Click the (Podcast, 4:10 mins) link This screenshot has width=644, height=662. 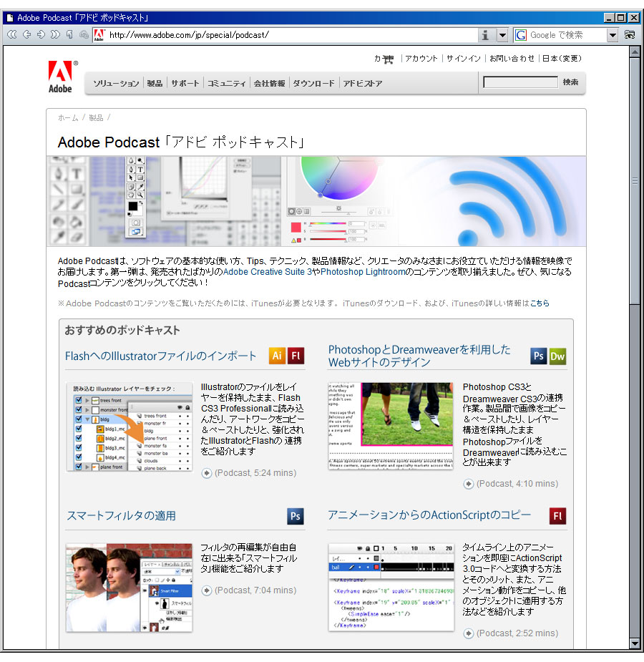[x=517, y=483]
